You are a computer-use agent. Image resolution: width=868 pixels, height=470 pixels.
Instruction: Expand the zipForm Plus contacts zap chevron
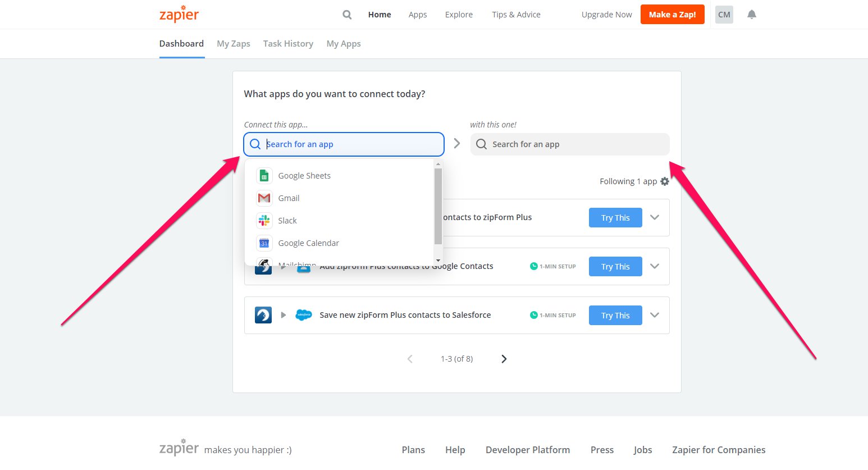[x=655, y=217]
